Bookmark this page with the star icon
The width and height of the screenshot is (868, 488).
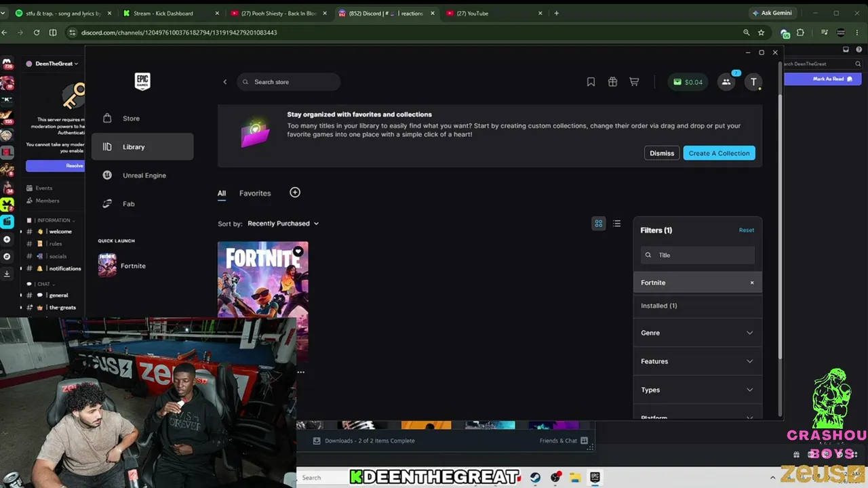click(x=762, y=33)
